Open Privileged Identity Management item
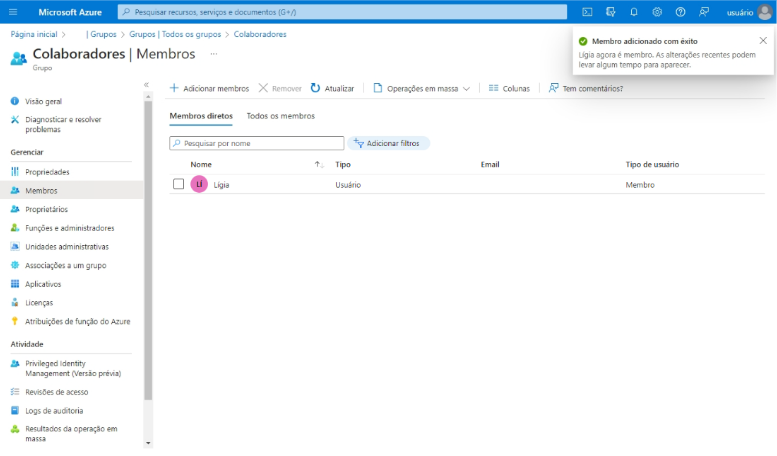 pyautogui.click(x=73, y=368)
